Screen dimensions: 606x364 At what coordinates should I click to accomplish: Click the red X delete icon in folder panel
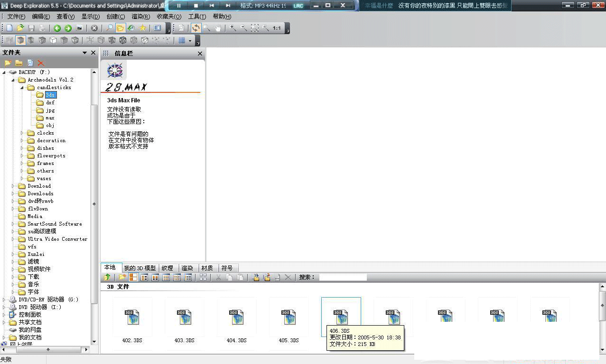click(41, 63)
